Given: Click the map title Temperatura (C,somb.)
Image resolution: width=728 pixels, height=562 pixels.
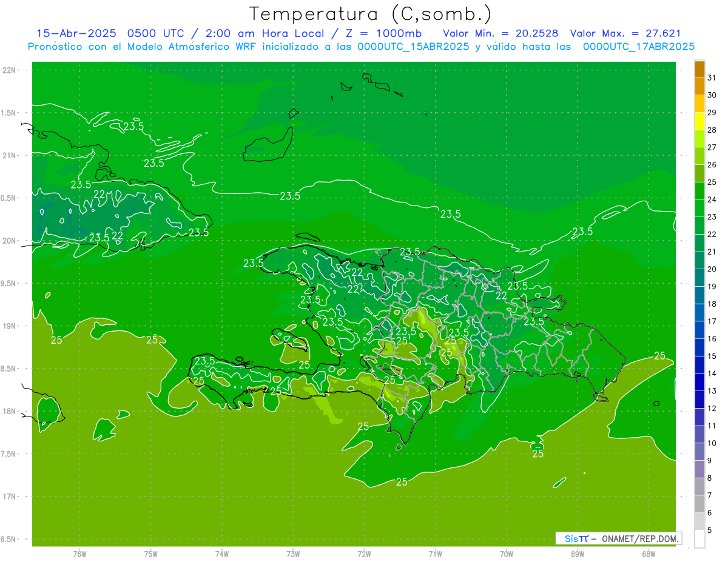Looking at the screenshot, I should click(x=371, y=14).
